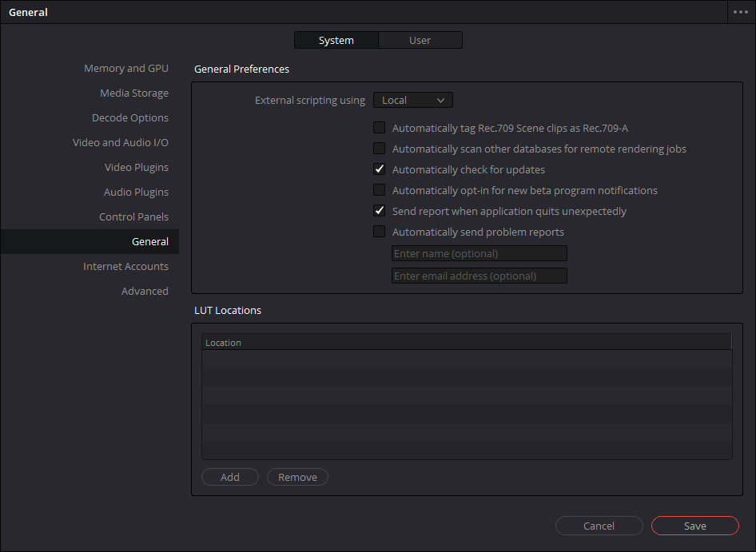Enable Automatically send problem reports
756x552 pixels.
(380, 232)
